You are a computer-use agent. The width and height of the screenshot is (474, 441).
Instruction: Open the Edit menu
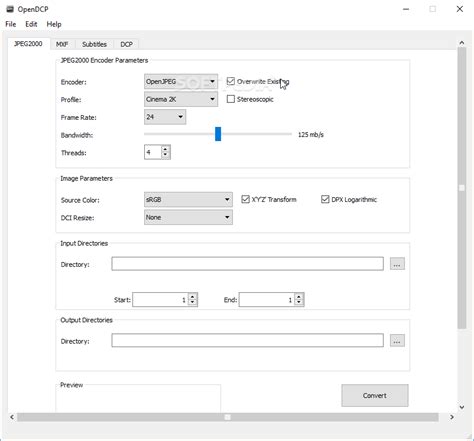tap(31, 24)
